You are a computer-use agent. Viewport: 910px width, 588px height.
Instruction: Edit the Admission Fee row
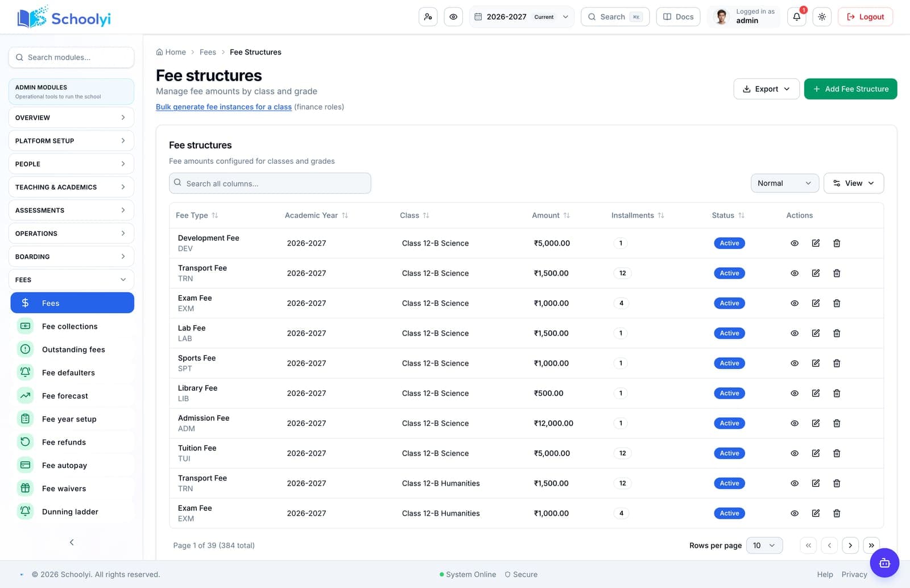[x=816, y=423]
